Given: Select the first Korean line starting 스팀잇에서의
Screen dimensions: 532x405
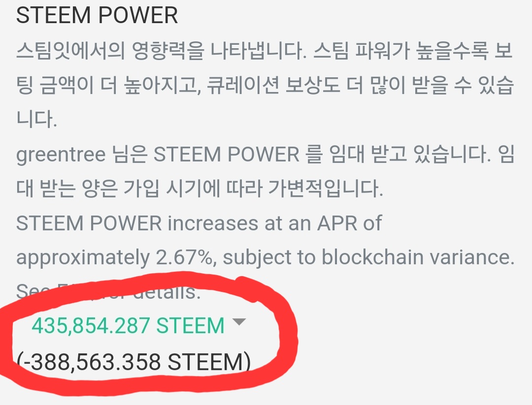Looking at the screenshot, I should 265,51.
